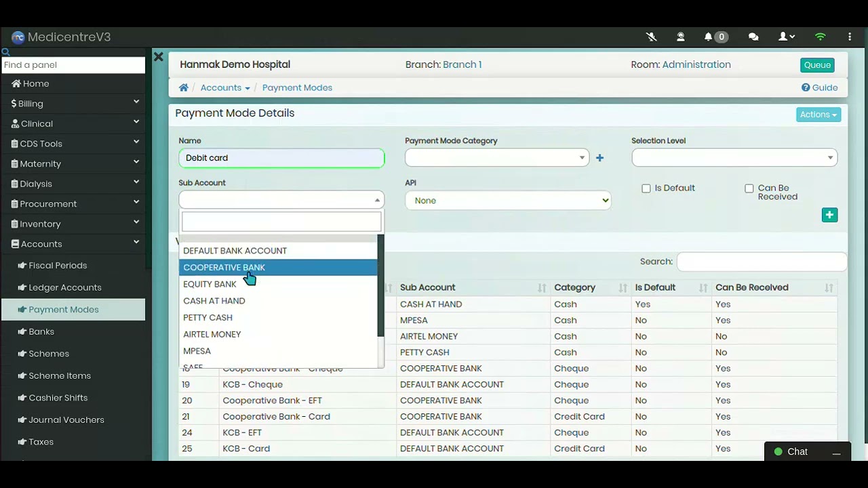Select EQUITY BANK option
Viewport: 868px width, 488px height.
(278, 284)
